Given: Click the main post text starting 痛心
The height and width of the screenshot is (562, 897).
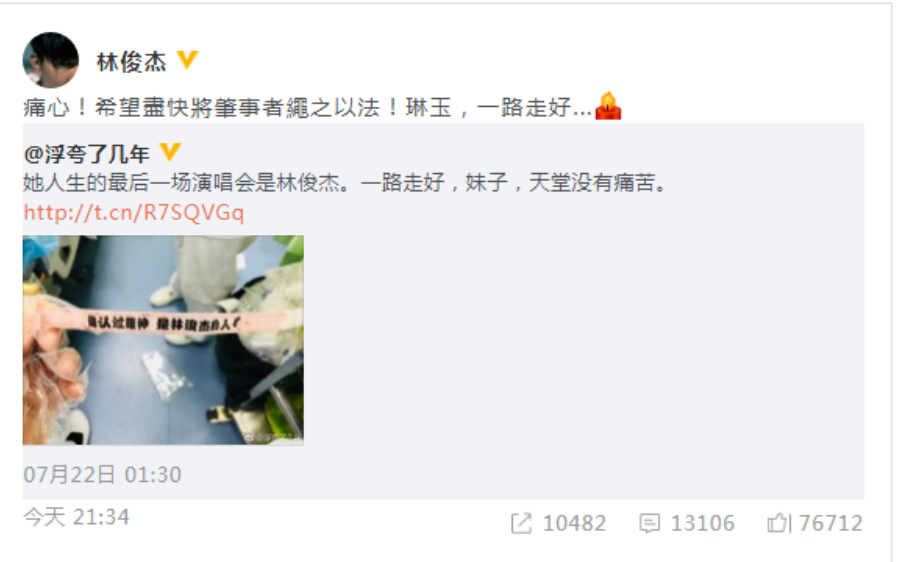Looking at the screenshot, I should [x=307, y=107].
